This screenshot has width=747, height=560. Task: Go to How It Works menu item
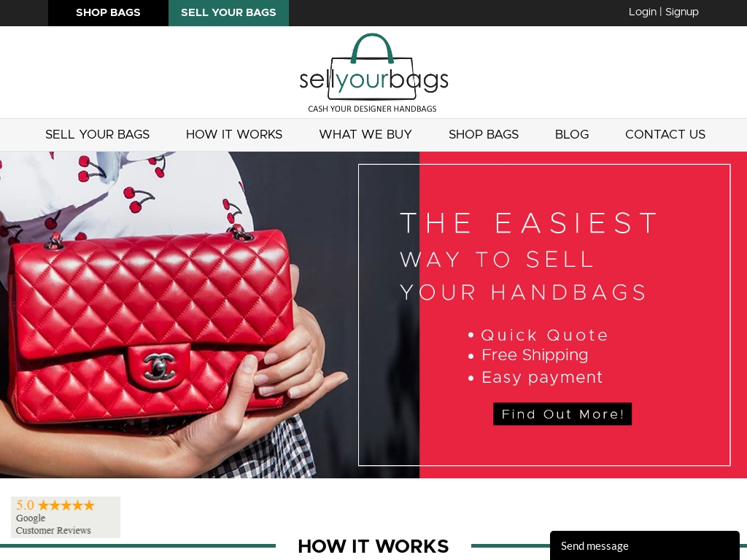point(234,134)
